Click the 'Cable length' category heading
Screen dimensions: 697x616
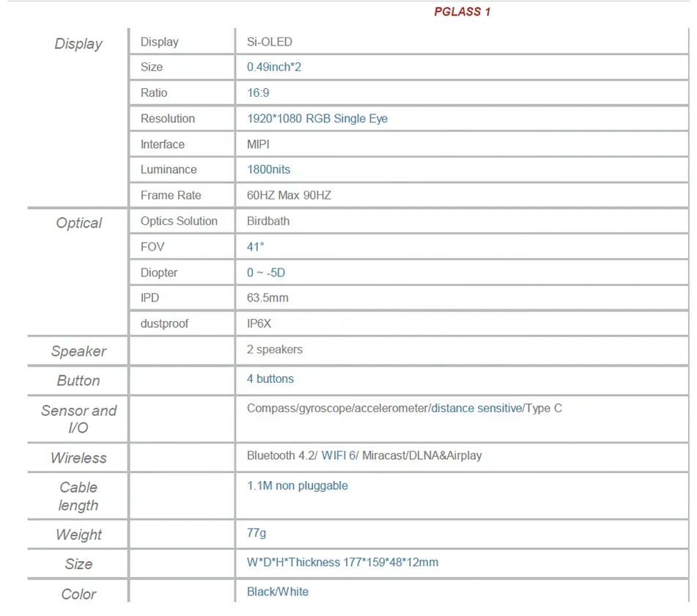pos(78,496)
